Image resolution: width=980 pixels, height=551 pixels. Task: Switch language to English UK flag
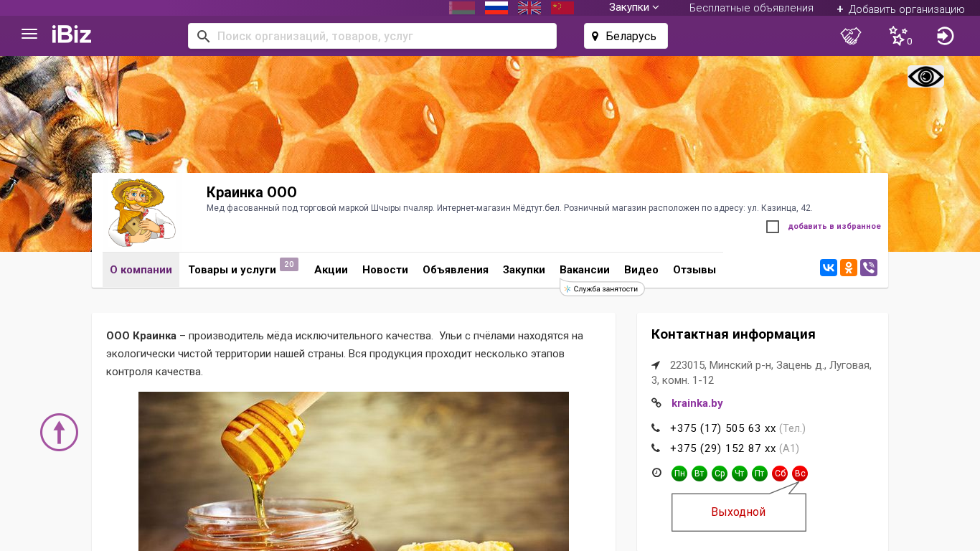pos(529,8)
